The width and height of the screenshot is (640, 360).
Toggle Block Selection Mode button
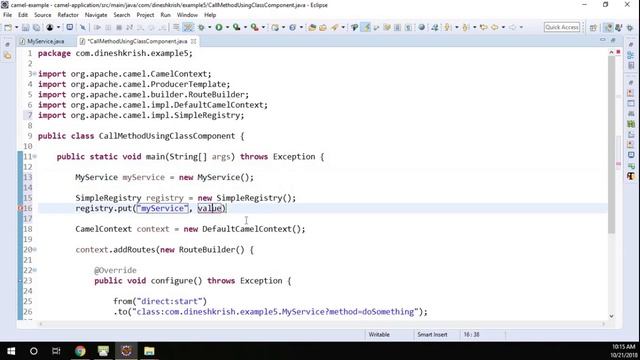pos(397,27)
